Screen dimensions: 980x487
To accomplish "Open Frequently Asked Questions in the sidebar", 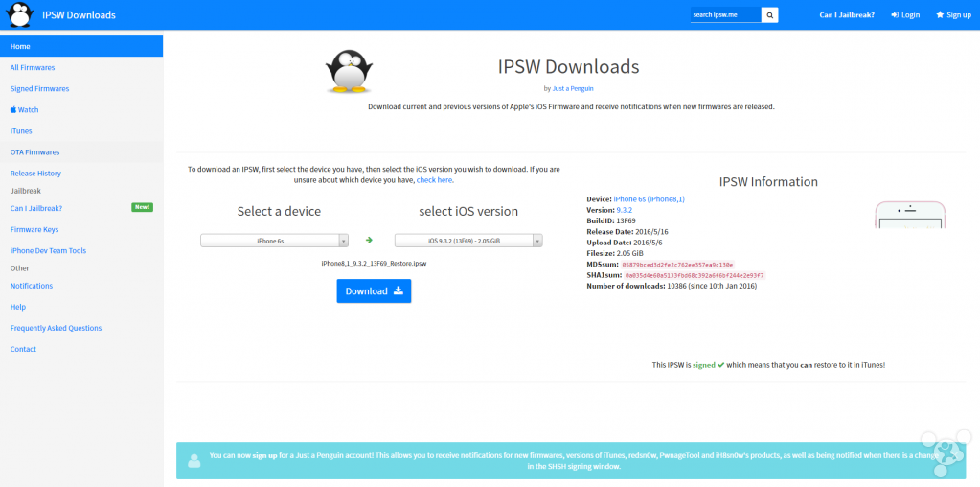I will click(81, 328).
